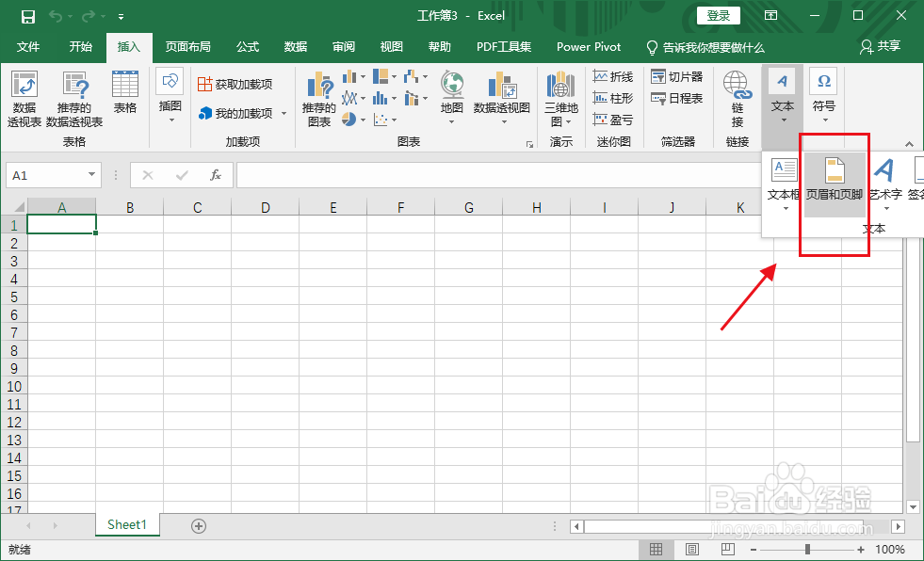Expand the Name Box dropdown arrow

(x=91, y=175)
